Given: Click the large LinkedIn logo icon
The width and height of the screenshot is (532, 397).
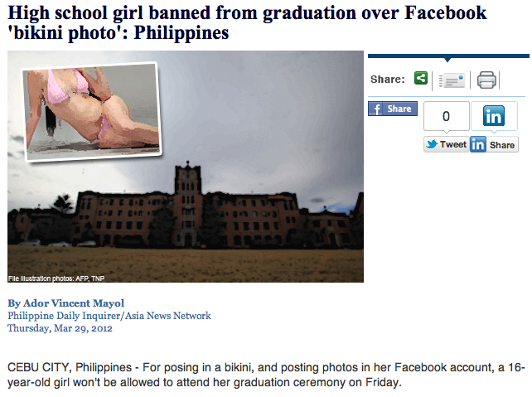Looking at the screenshot, I should click(x=494, y=116).
